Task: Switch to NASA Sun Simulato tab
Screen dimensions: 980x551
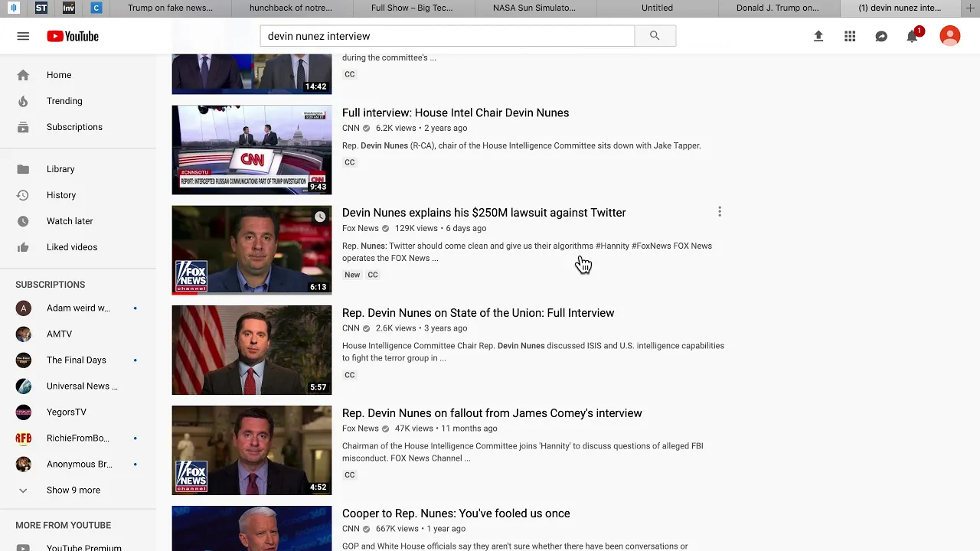Action: click(535, 8)
